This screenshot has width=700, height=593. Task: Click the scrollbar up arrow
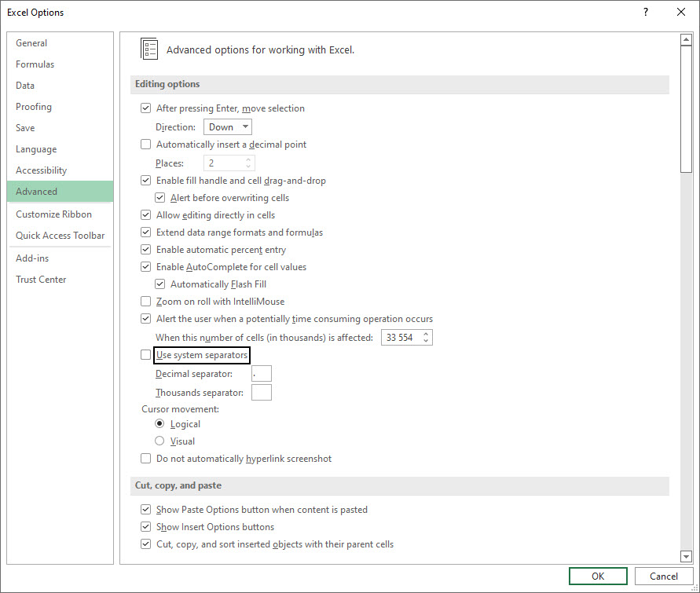686,40
